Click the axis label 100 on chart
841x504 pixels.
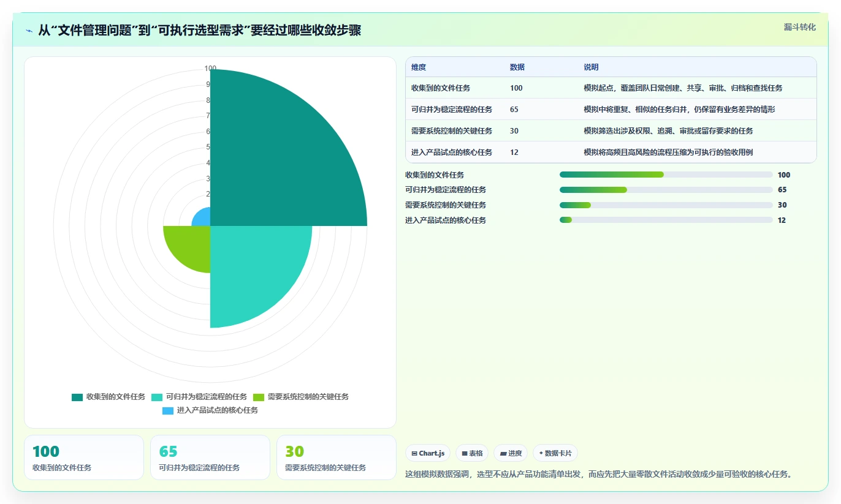pos(210,69)
